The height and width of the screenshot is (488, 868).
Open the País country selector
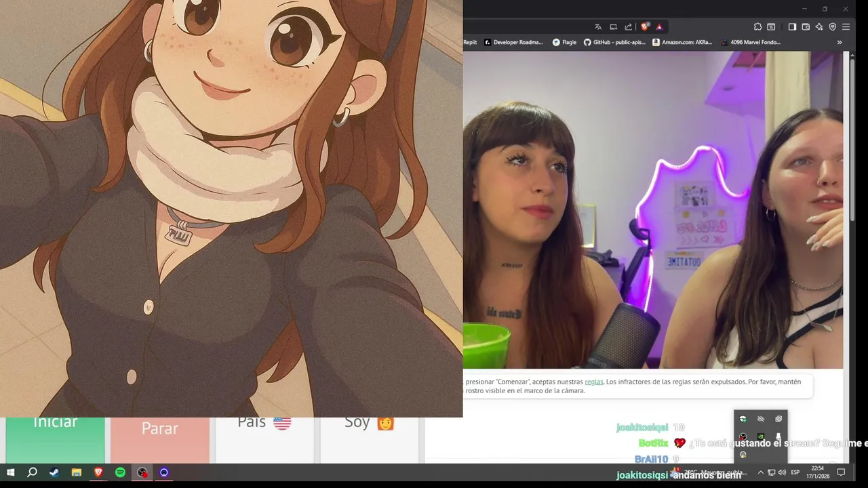(x=264, y=440)
